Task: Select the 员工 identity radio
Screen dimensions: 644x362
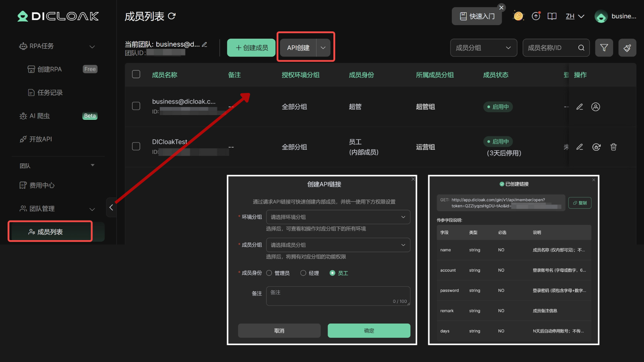Action: 332,273
